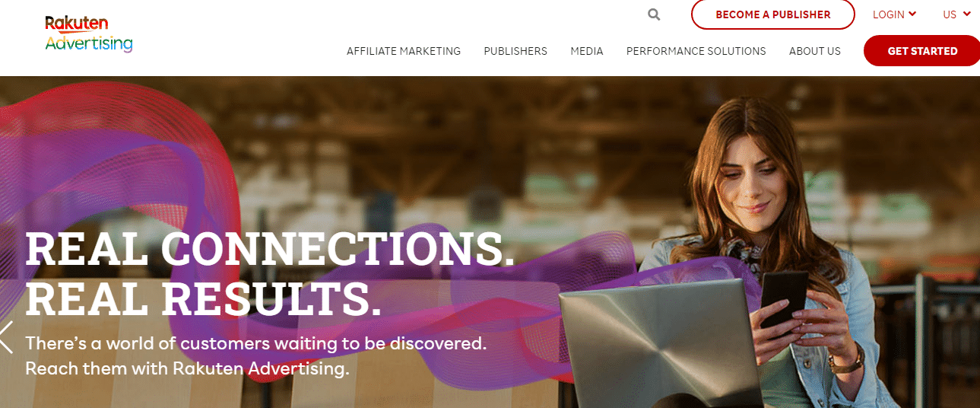Screen dimensions: 980x408
Task: Click the Rakuten Advertising logo
Action: (89, 33)
